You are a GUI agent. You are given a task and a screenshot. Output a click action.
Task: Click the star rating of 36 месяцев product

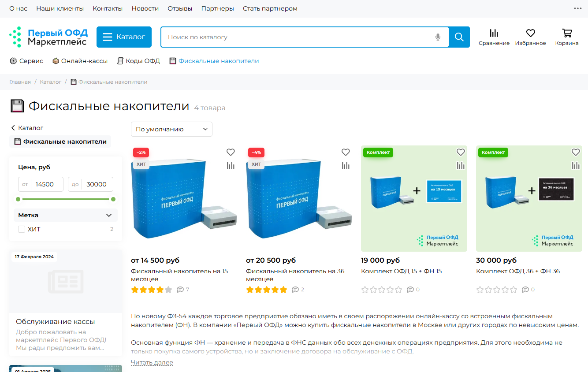pos(267,290)
